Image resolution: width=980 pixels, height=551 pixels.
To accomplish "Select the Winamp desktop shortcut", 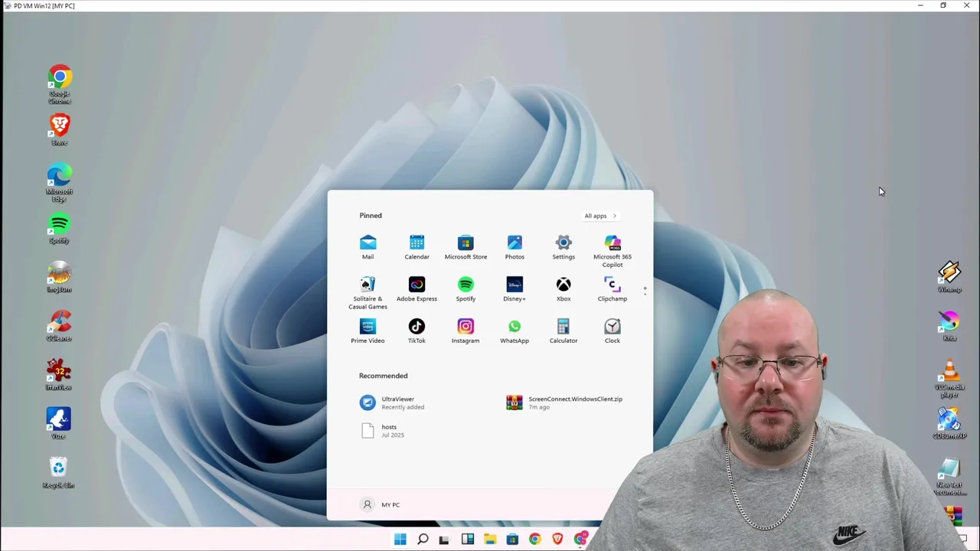I will [x=949, y=277].
